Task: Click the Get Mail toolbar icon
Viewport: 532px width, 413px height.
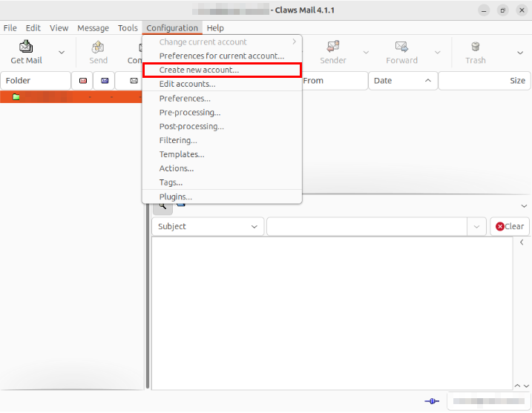Action: (26, 47)
